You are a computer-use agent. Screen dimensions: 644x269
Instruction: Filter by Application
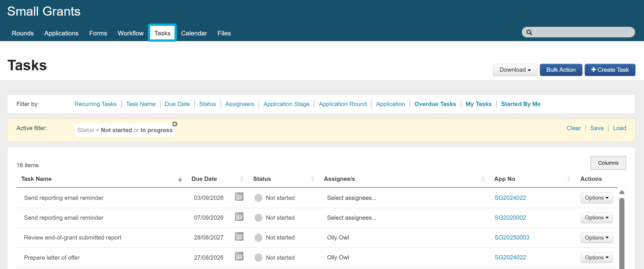click(x=391, y=104)
